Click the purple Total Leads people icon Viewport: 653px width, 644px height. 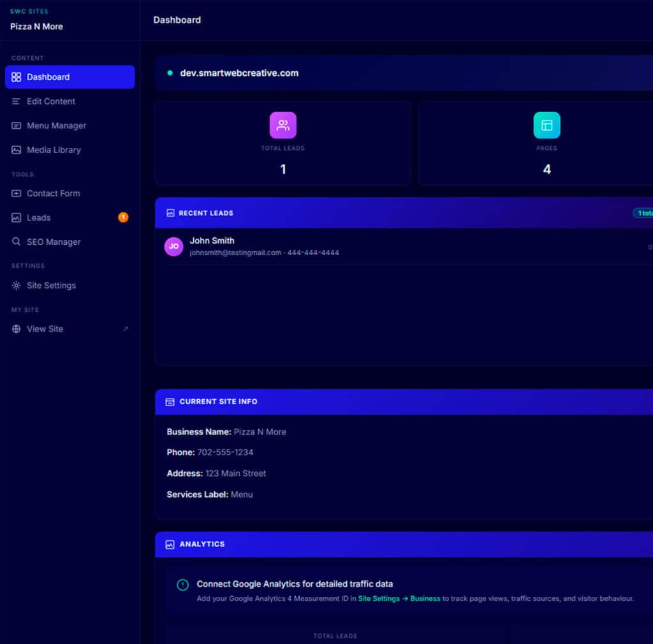click(283, 125)
